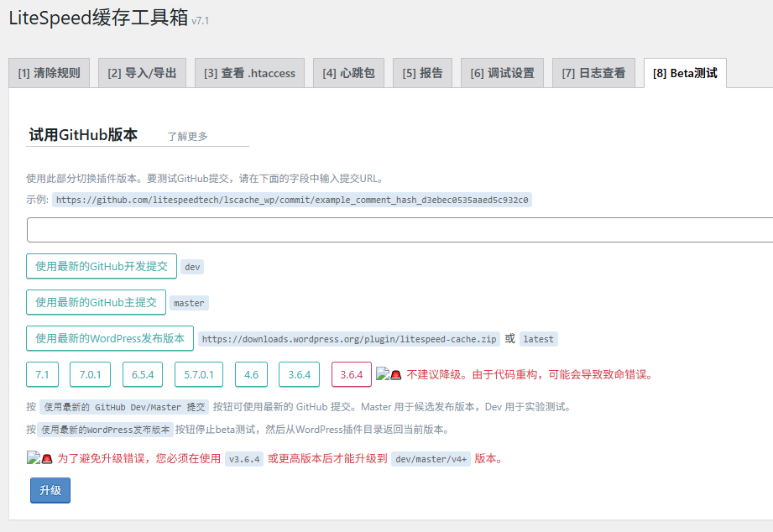Image resolution: width=773 pixels, height=532 pixels.
Task: Choose version 6.5.4 button
Action: [143, 375]
